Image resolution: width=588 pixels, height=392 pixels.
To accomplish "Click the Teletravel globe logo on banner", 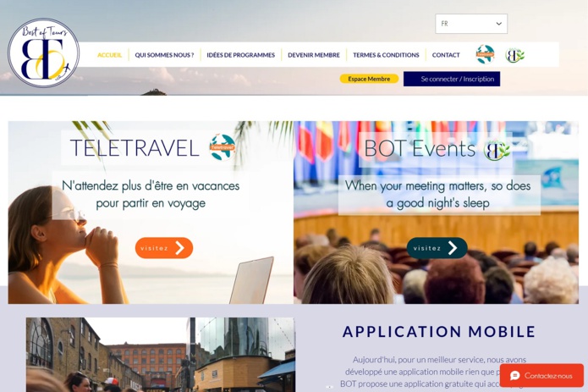I will click(x=223, y=147).
